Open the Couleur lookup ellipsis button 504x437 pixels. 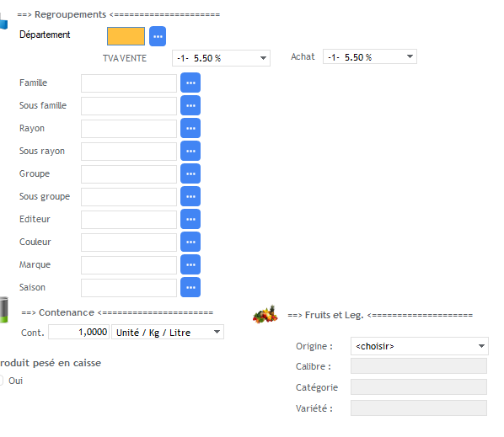click(190, 242)
